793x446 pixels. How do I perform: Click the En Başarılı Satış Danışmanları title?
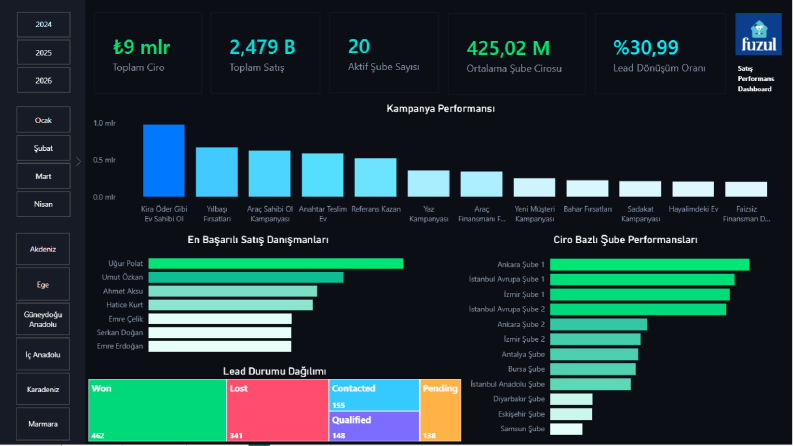click(258, 240)
